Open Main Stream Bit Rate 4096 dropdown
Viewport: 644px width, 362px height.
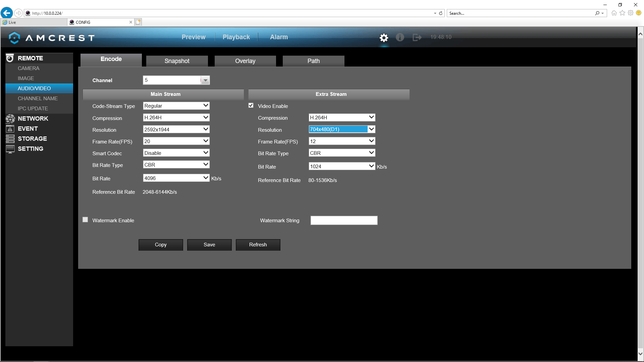click(176, 178)
